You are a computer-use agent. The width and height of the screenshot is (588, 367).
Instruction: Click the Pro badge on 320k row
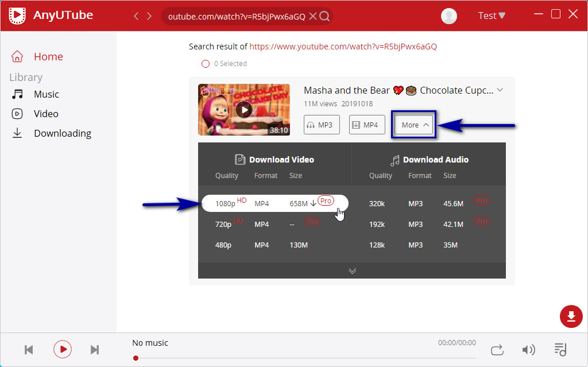[482, 201]
